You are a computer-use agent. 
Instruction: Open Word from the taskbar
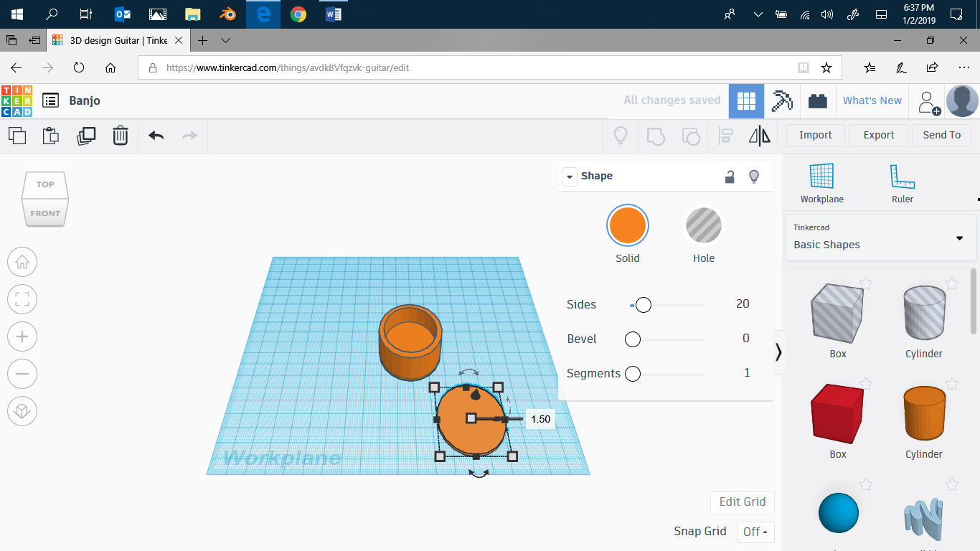point(334,14)
